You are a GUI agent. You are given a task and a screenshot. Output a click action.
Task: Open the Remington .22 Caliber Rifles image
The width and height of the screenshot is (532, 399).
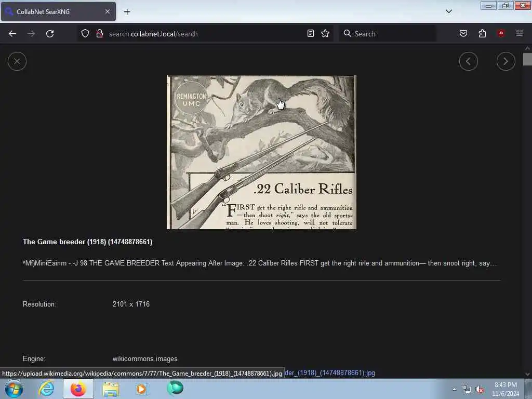click(x=261, y=152)
